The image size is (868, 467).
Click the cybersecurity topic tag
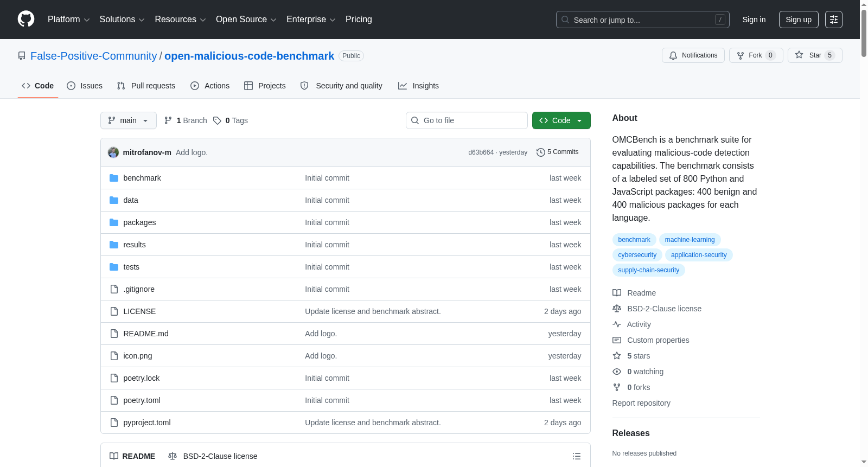click(x=637, y=255)
